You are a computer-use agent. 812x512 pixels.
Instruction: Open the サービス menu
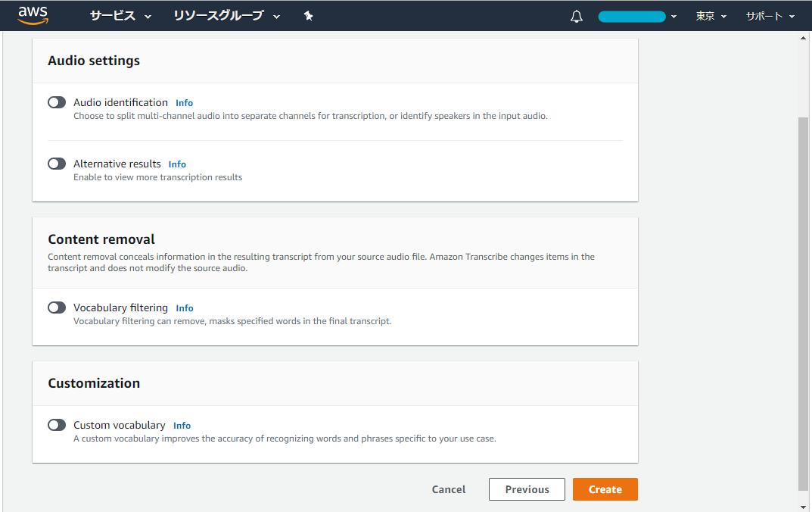[x=120, y=16]
